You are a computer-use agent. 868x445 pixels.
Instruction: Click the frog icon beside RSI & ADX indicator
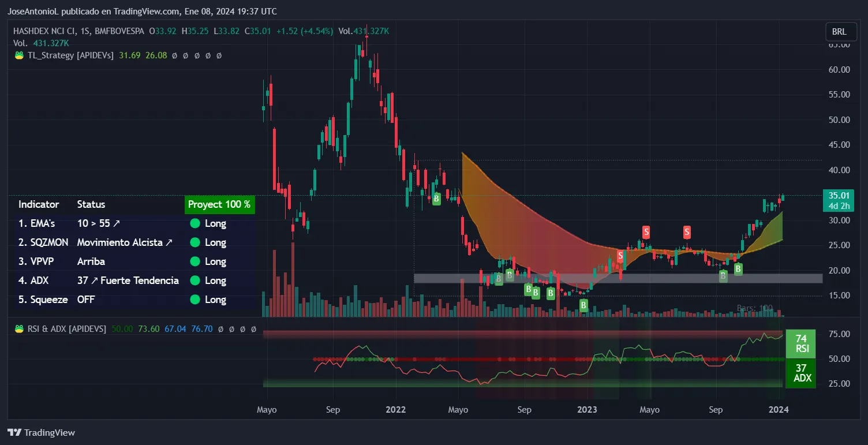click(18, 328)
